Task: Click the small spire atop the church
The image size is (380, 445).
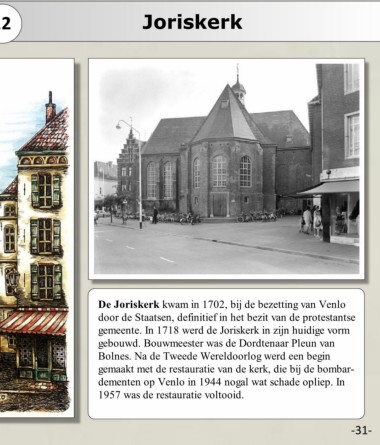Action: click(x=238, y=86)
